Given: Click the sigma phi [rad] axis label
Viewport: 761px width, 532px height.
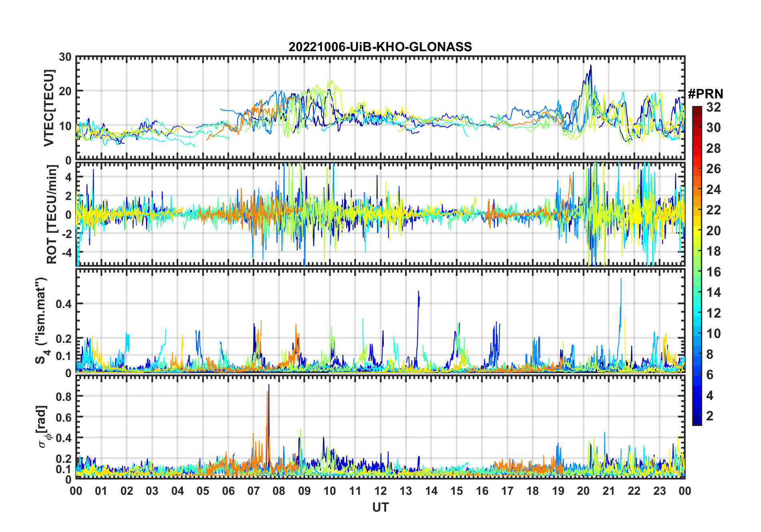Looking at the screenshot, I should [x=43, y=427].
